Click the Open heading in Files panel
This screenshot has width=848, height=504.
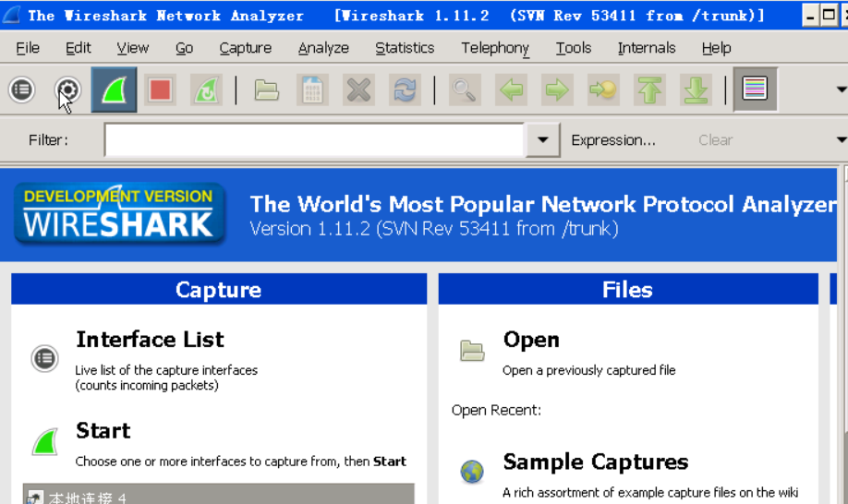(531, 340)
